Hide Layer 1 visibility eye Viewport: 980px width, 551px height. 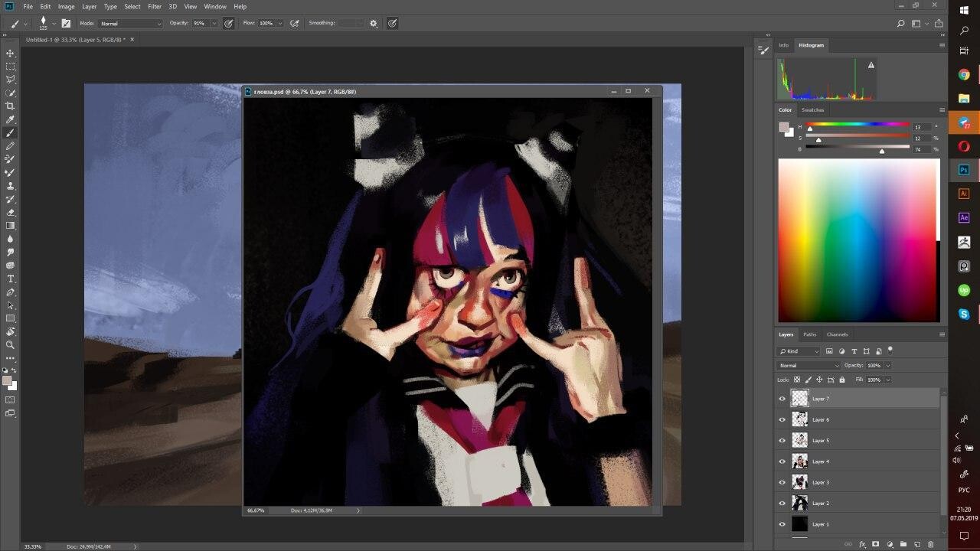pyautogui.click(x=782, y=524)
